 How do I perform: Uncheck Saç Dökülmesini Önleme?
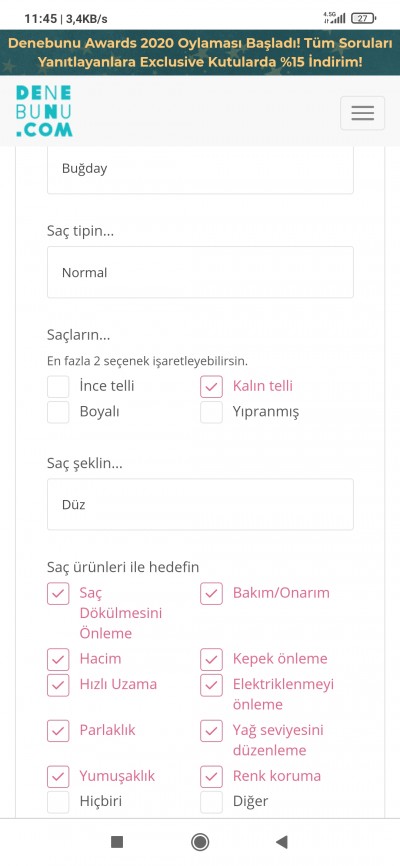58,593
